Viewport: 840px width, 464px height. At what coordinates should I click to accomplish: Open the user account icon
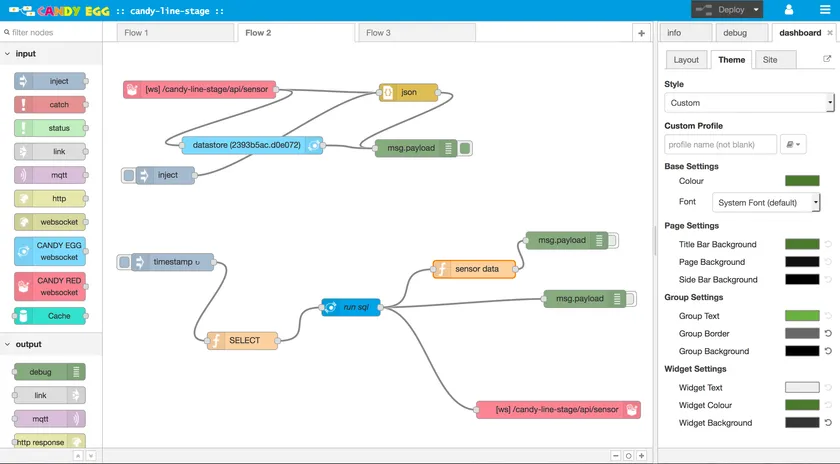[x=789, y=10]
